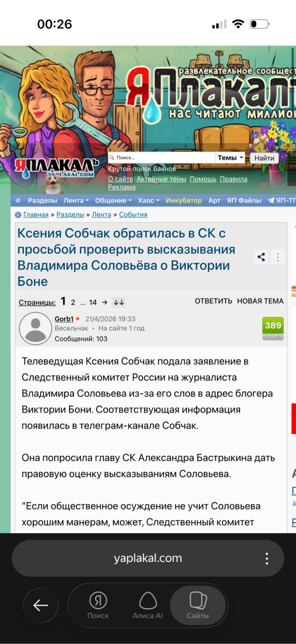The height and width of the screenshot is (644, 296).
Task: Tap the browser back arrow button
Action: tap(41, 605)
